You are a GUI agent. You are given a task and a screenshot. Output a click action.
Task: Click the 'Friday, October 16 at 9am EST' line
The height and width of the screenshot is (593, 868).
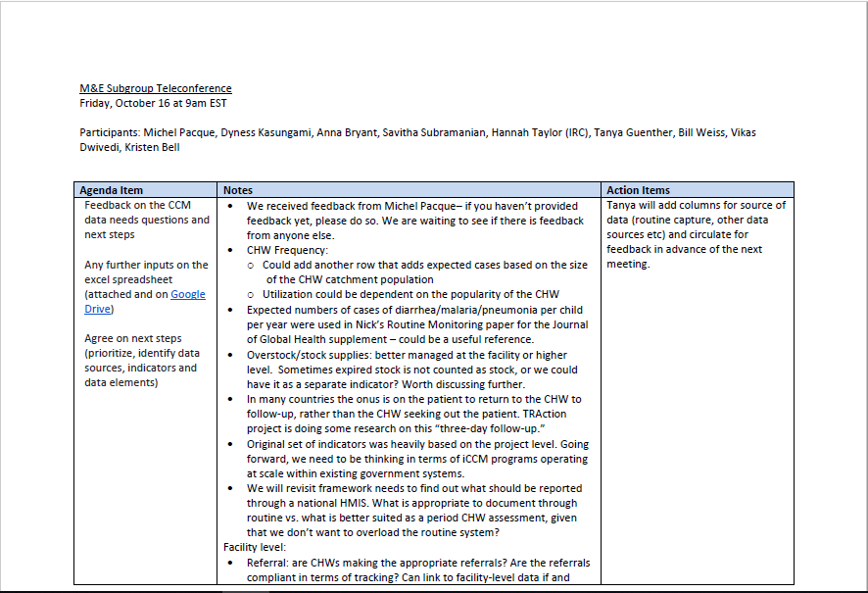point(153,103)
